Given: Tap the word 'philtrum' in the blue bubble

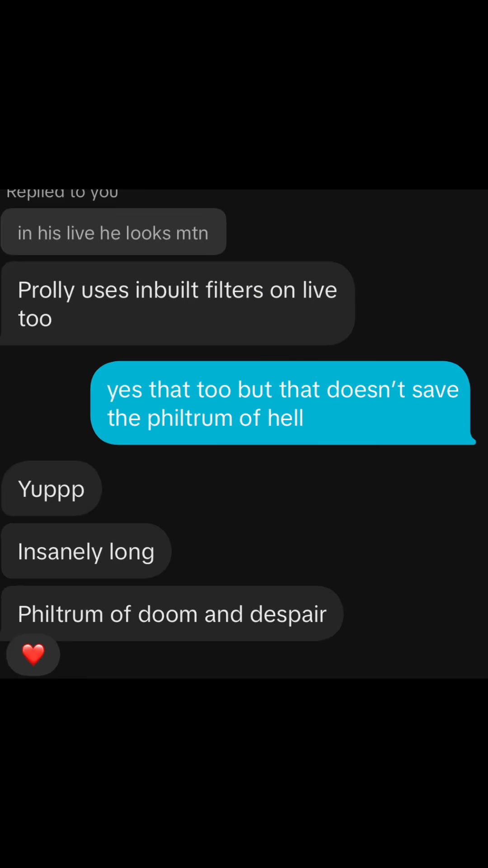Looking at the screenshot, I should (190, 419).
